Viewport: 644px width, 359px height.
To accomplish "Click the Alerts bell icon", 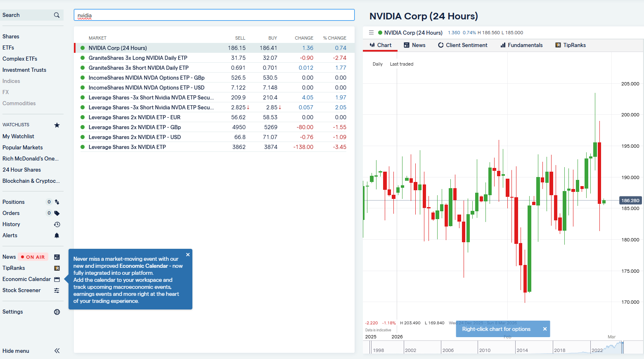I will pos(57,235).
